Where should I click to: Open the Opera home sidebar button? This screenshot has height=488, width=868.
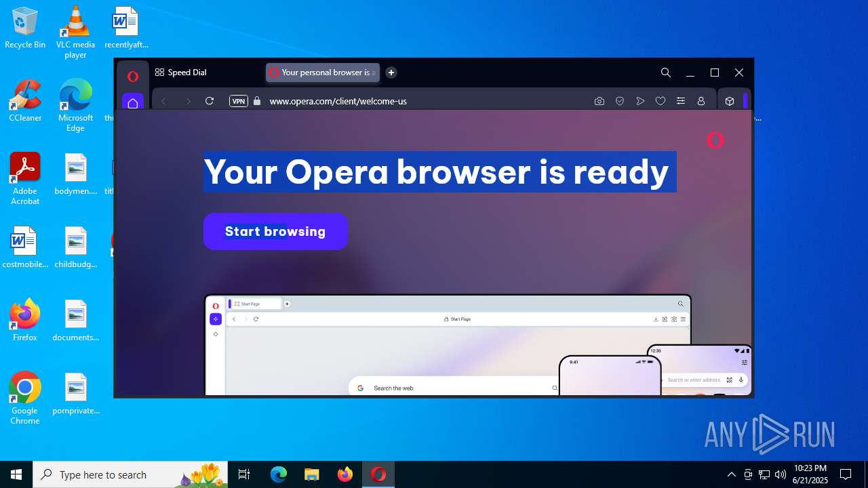(133, 102)
